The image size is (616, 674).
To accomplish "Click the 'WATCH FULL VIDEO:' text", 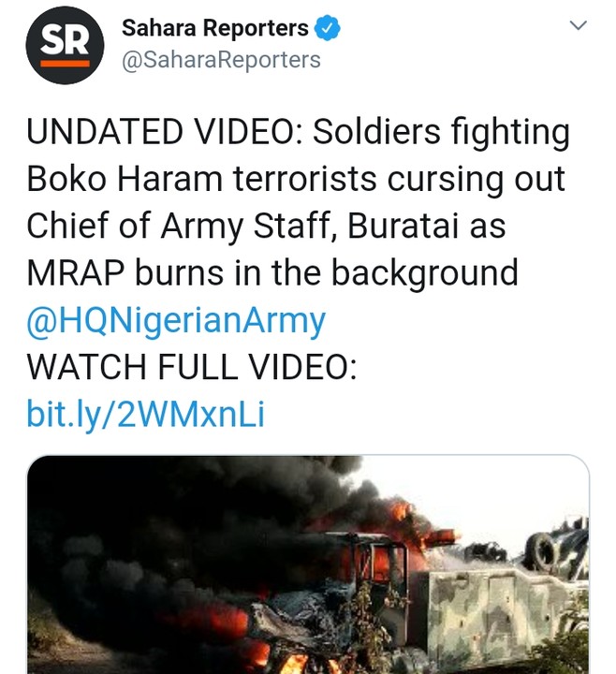I will pos(192,367).
